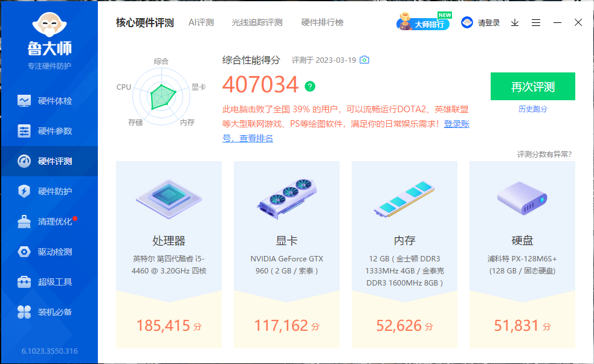
Task: Open the download arrow icon
Action: pos(514,23)
